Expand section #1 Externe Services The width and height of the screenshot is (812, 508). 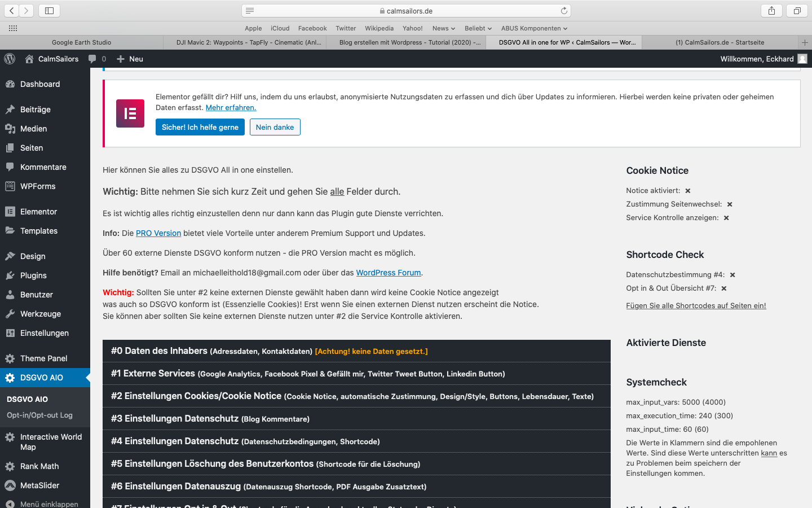pyautogui.click(x=356, y=374)
